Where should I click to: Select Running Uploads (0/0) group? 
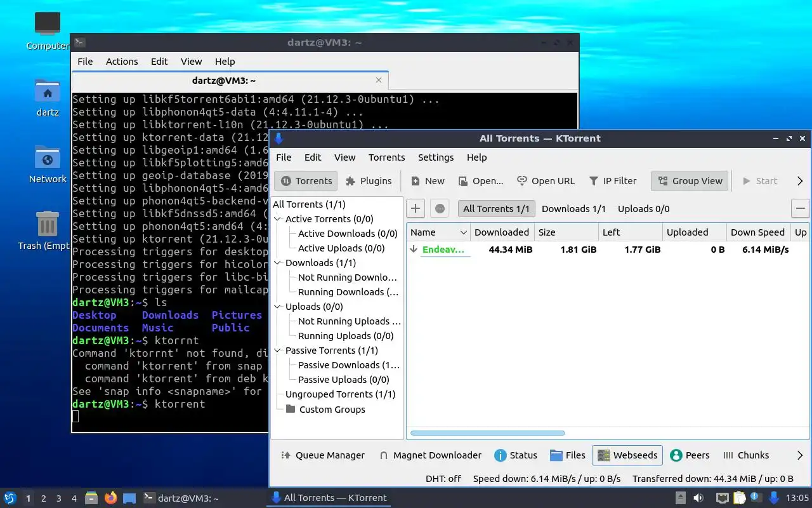pyautogui.click(x=346, y=336)
